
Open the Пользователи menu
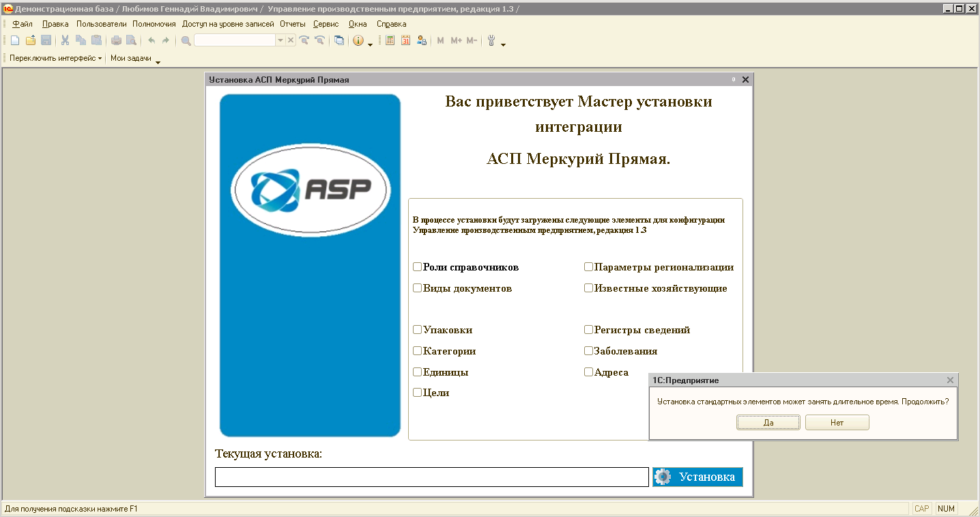pyautogui.click(x=102, y=24)
